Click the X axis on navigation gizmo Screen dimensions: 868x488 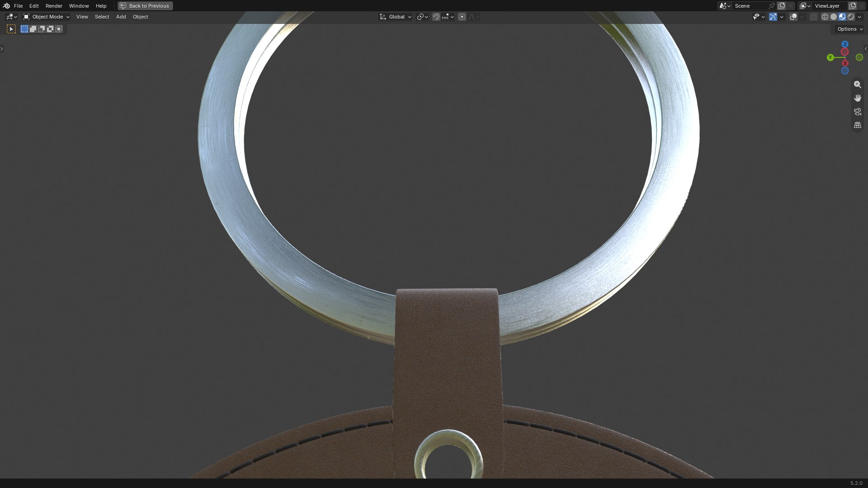pos(845,63)
